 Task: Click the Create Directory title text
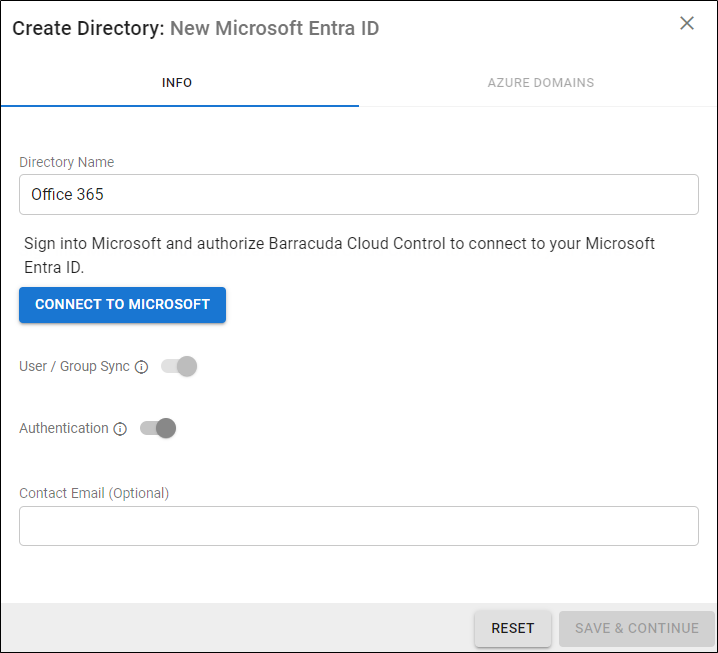tap(87, 28)
